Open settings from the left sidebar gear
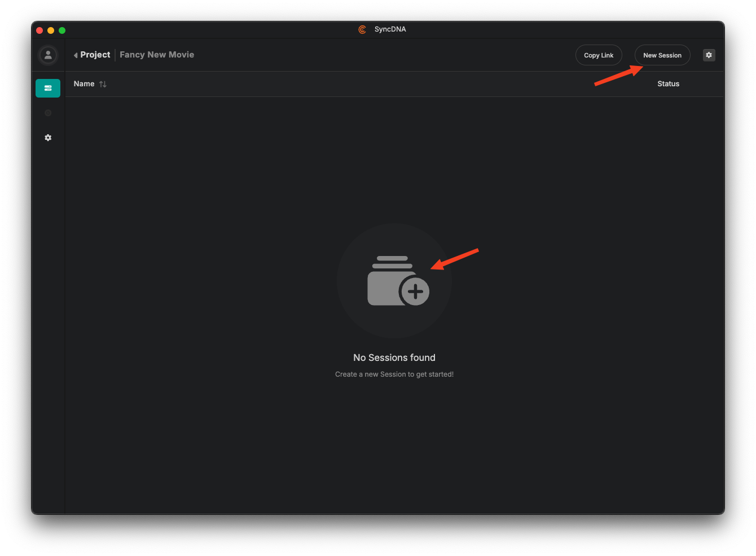This screenshot has height=556, width=756. click(x=48, y=138)
